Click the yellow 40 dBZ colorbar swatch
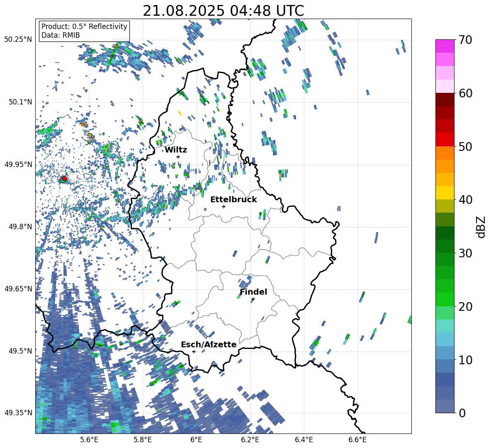 click(x=445, y=193)
